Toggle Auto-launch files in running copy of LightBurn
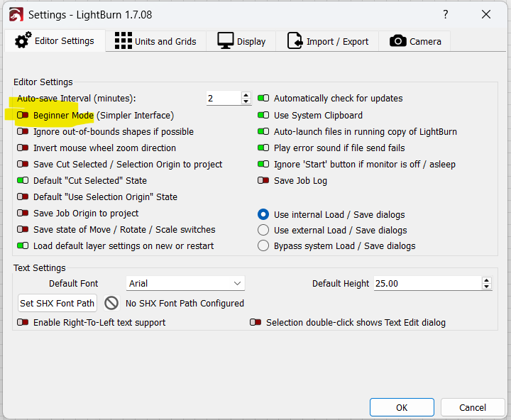511x420 pixels. click(263, 131)
